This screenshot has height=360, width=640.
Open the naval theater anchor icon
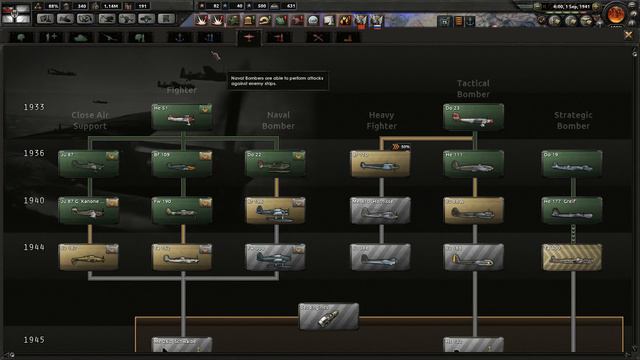click(x=470, y=21)
